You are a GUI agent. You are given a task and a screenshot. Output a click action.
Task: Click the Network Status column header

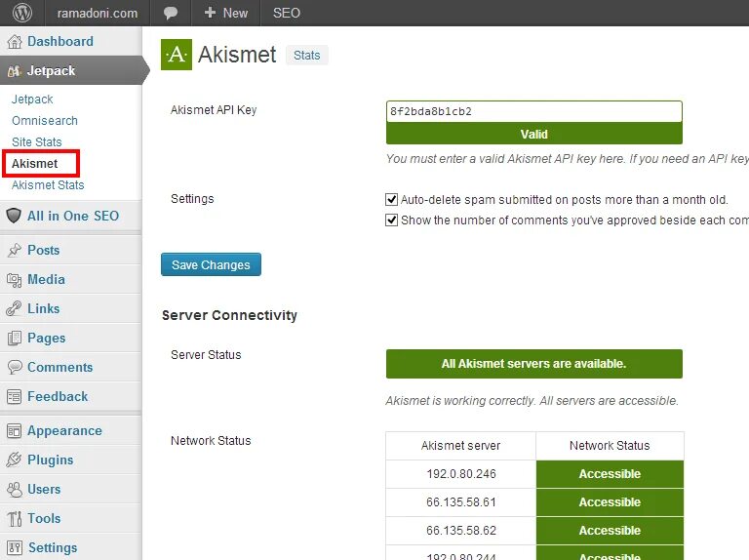(x=610, y=446)
